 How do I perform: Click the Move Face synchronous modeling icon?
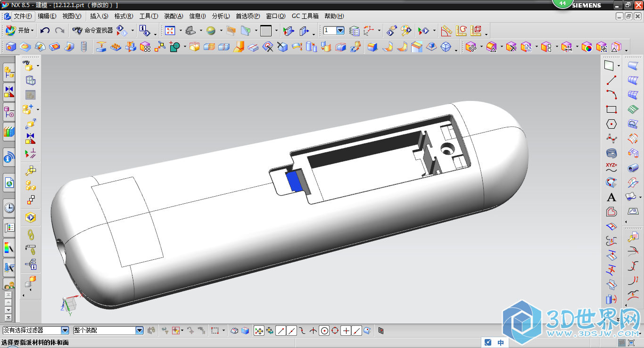(x=471, y=47)
